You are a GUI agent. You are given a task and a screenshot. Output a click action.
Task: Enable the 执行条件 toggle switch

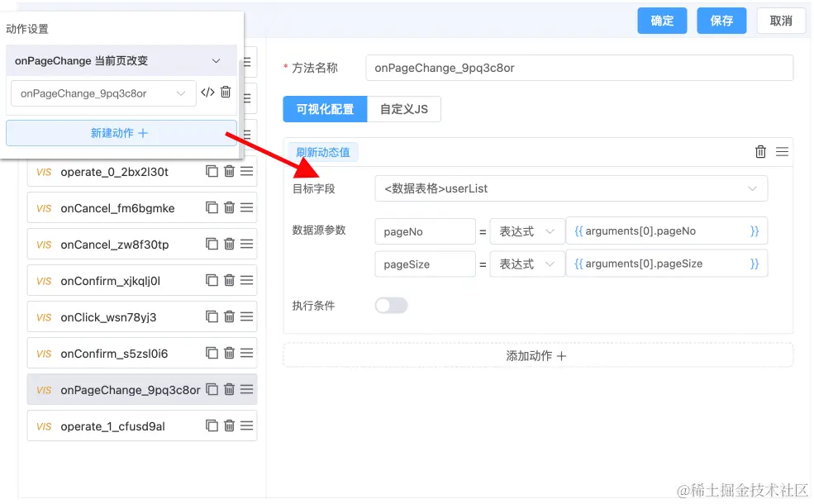(x=390, y=305)
